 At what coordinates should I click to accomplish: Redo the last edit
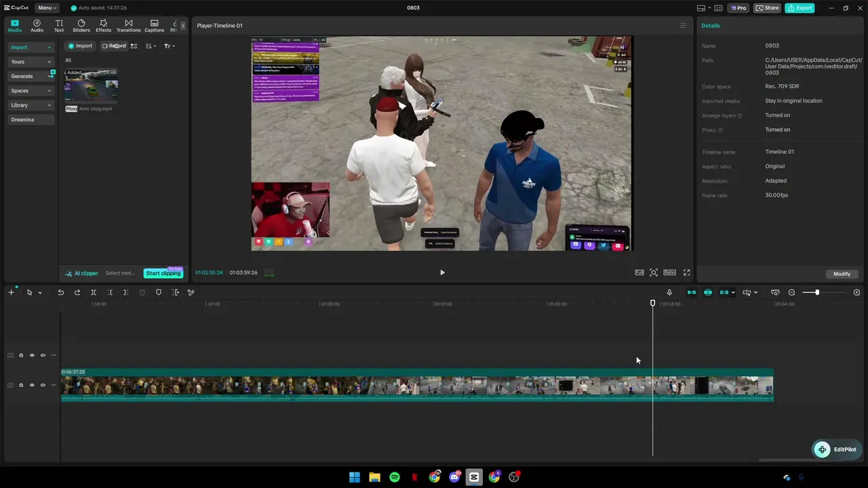point(77,292)
